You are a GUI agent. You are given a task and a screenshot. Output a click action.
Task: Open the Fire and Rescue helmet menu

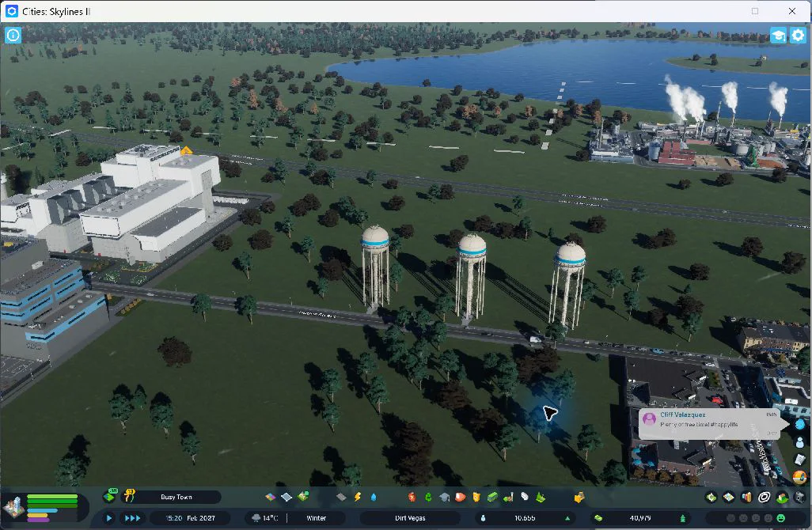(460, 497)
